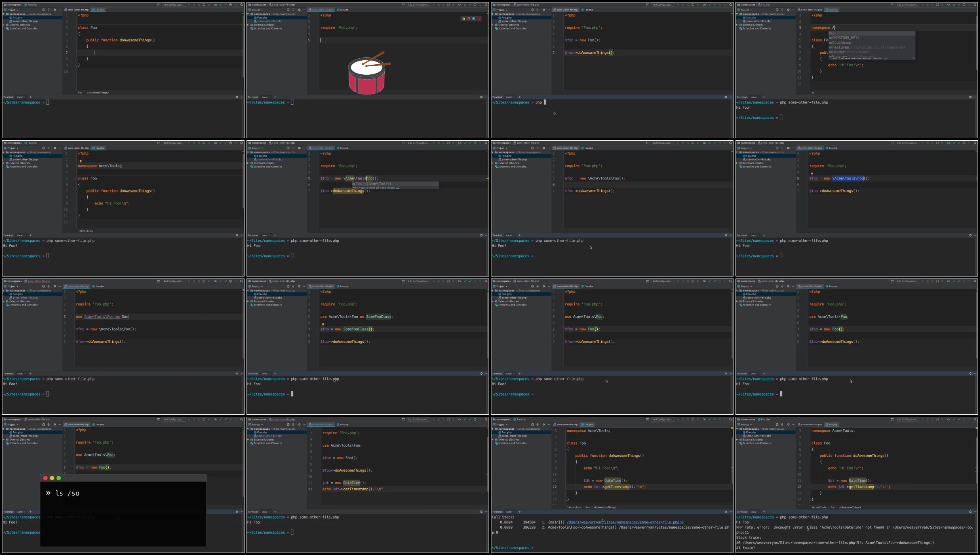Click the editor scrollbar above the Call Stack terminal
The image size is (980, 555).
pos(731,460)
